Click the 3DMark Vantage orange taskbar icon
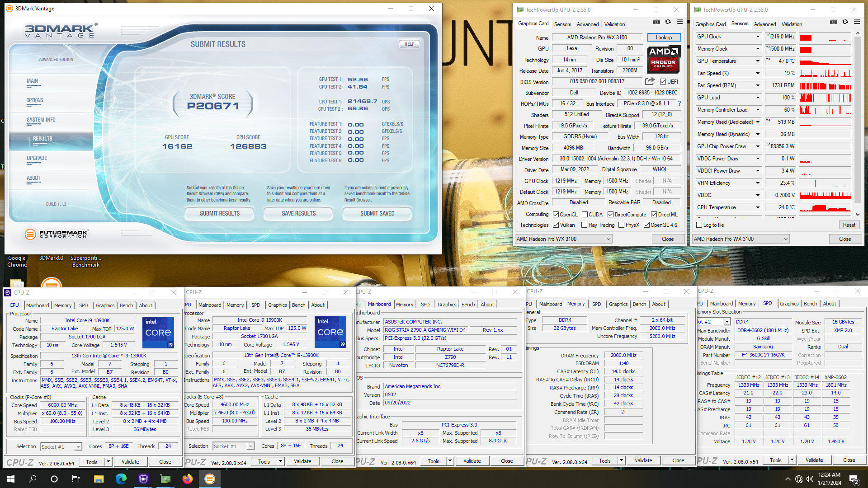The height and width of the screenshot is (488, 868). tap(210, 479)
